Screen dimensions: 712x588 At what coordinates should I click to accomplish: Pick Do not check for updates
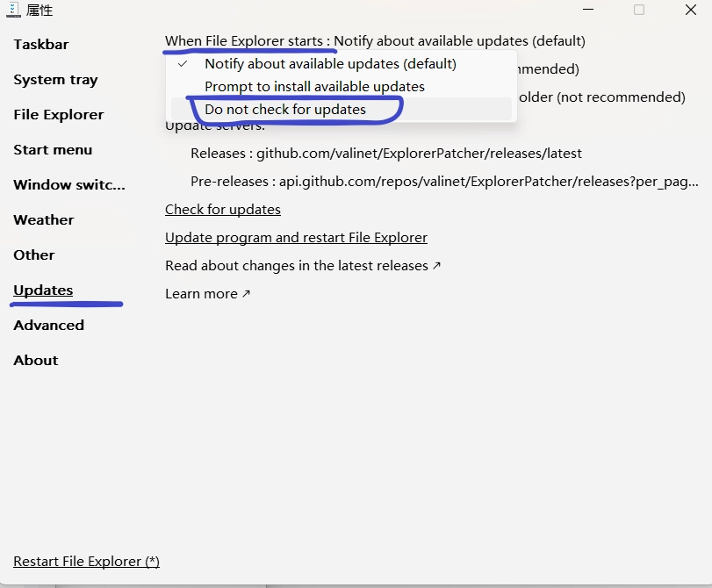[x=285, y=110]
